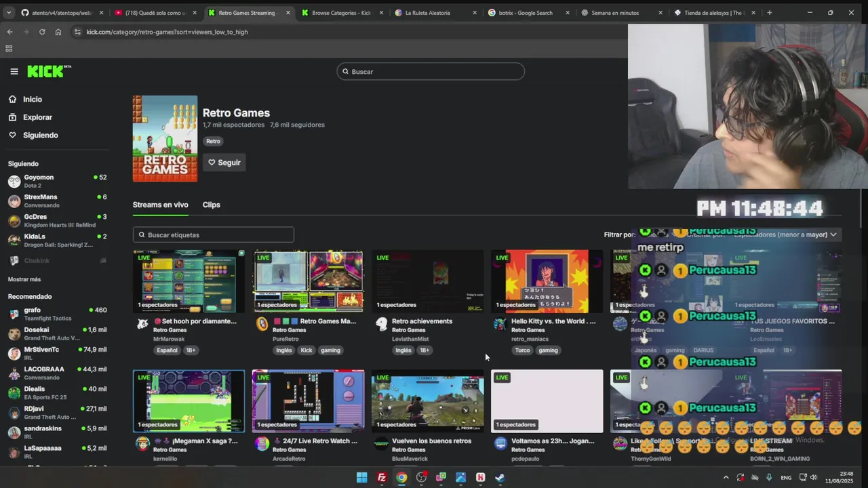868x488 pixels.
Task: Open Vuelven los buenos retros thumbnail
Action: point(428,401)
